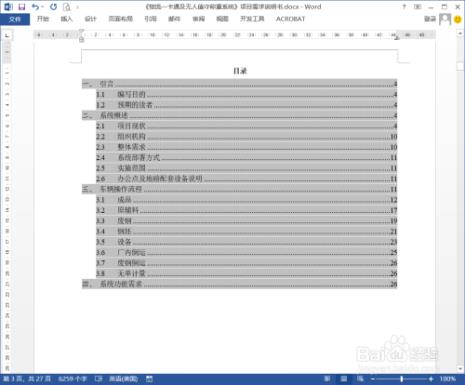Click page number 17 of entry 3.2
This screenshot has height=385, width=465.
pos(394,210)
